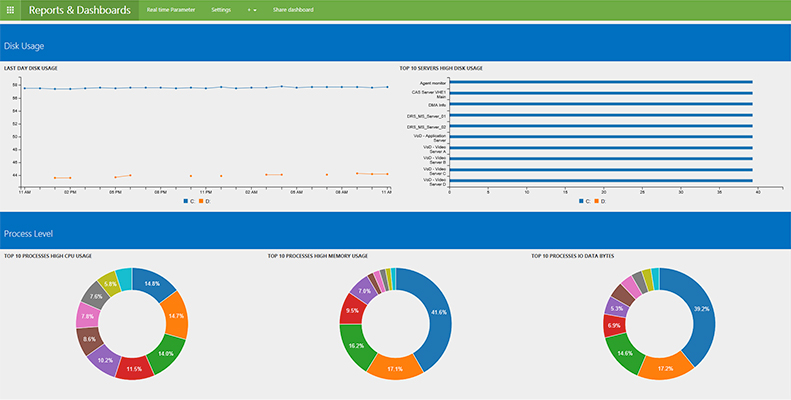
Task: Select the VoD - Application Server bar
Action: click(601, 137)
